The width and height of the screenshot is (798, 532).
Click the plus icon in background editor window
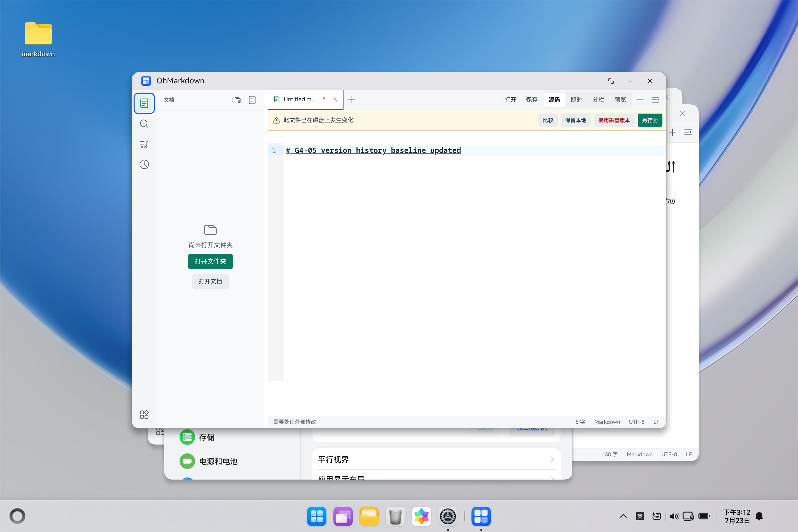672,132
